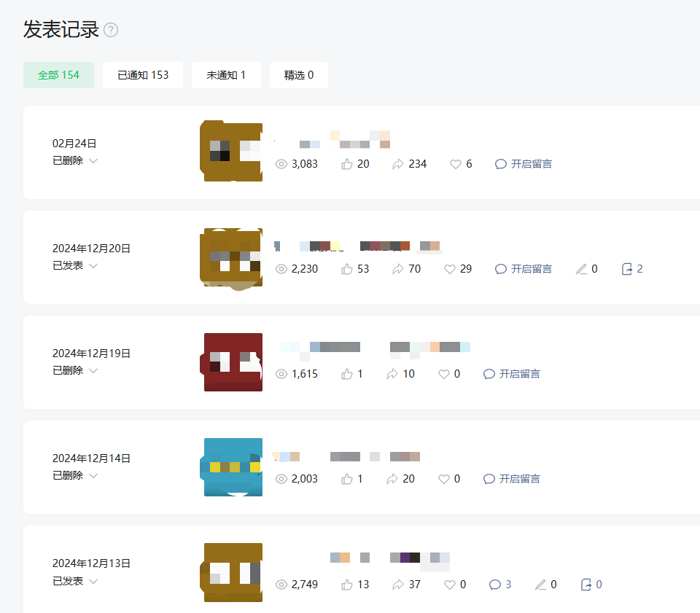This screenshot has width=700, height=613.
Task: Click the forward document icon showing 2
Action: (x=627, y=269)
